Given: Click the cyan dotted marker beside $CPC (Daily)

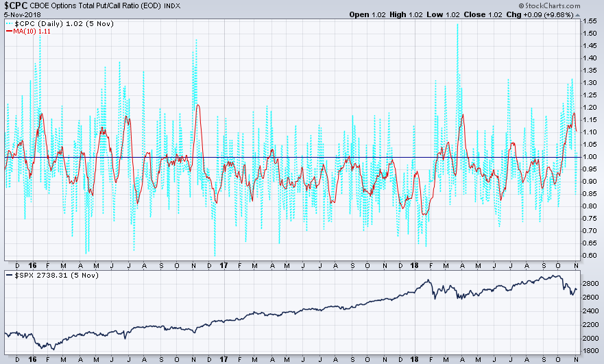Looking at the screenshot, I should pyautogui.click(x=10, y=24).
